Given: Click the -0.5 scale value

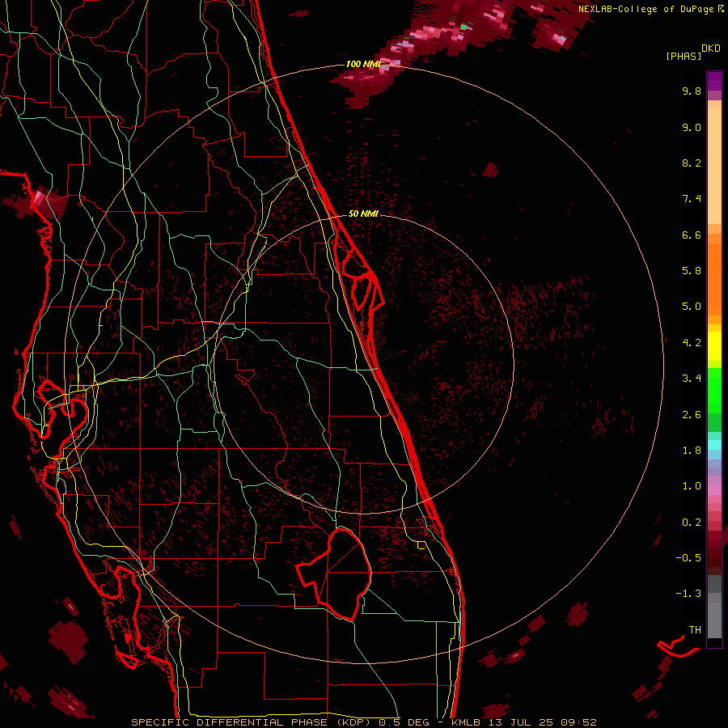Looking at the screenshot, I should 688,558.
